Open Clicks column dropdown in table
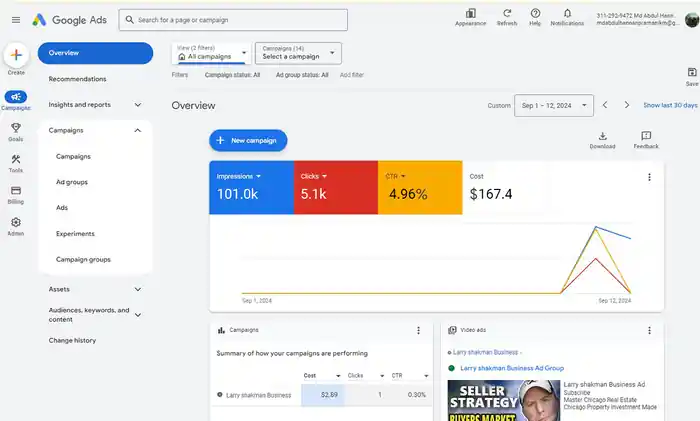 pos(382,376)
